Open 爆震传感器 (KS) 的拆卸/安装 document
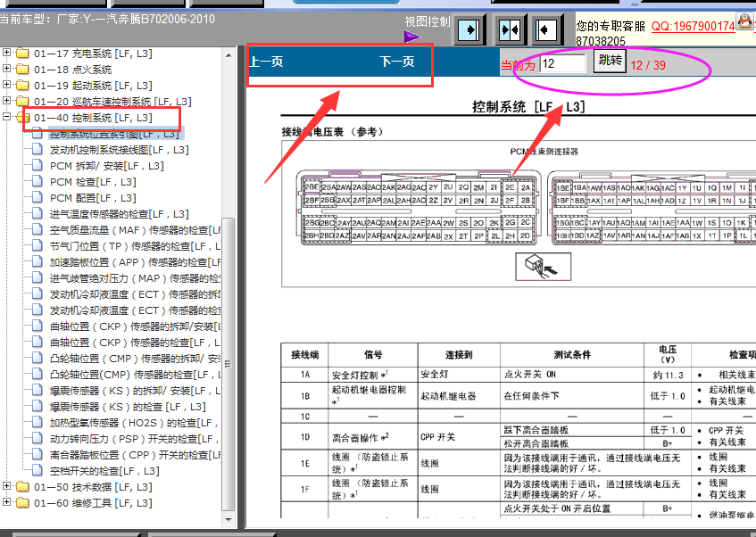 [x=135, y=391]
